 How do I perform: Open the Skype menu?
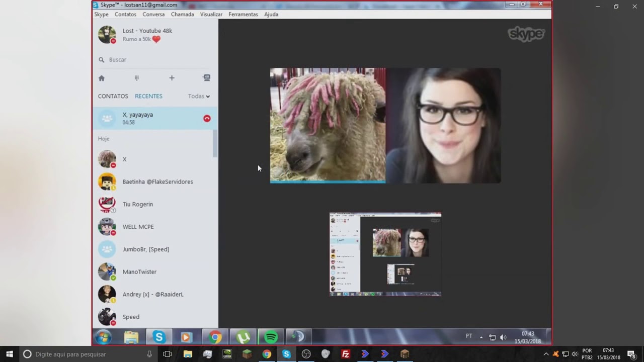coord(101,15)
